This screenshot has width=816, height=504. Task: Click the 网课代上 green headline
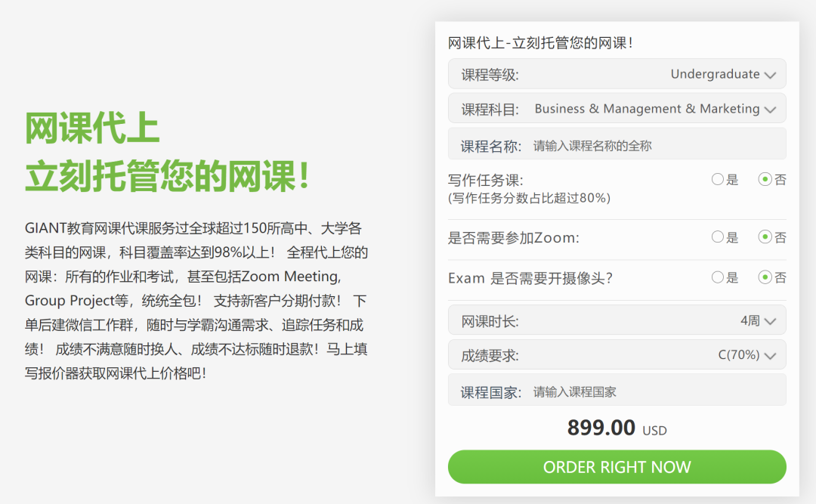point(92,128)
